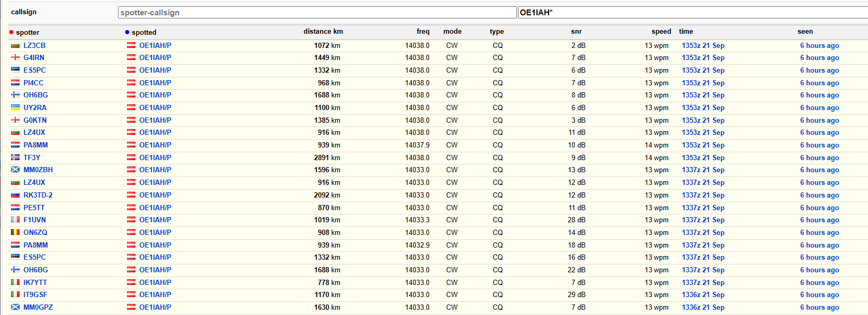Click the Iceland flag next to TF3Y

coord(15,157)
